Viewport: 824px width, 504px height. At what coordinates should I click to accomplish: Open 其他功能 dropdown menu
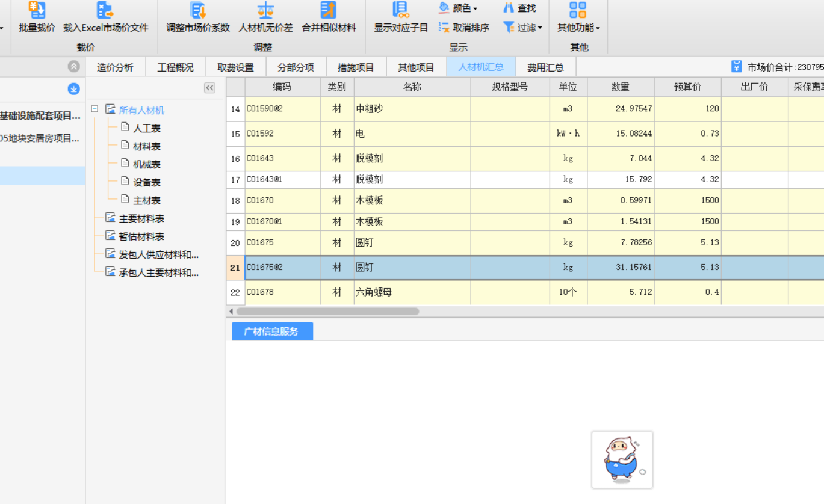coord(578,18)
